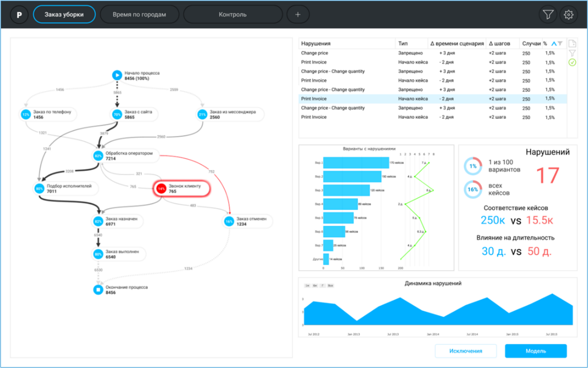Select the 1м range in Динамика нарушений
This screenshot has height=368, width=588.
tap(307, 286)
